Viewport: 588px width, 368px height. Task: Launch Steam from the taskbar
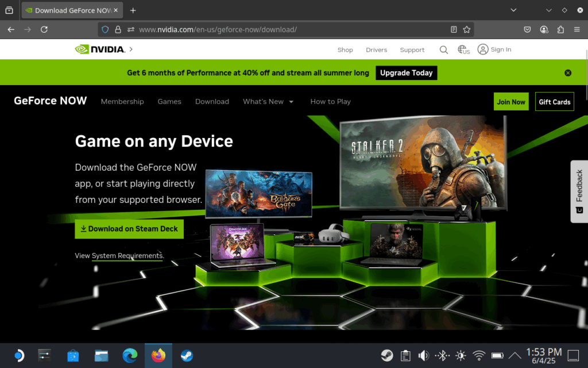tap(187, 355)
